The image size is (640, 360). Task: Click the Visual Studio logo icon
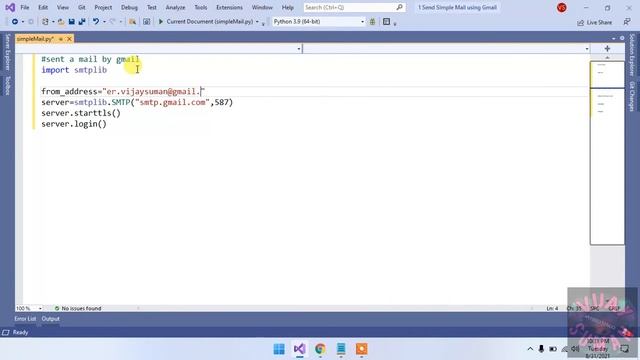10,7
